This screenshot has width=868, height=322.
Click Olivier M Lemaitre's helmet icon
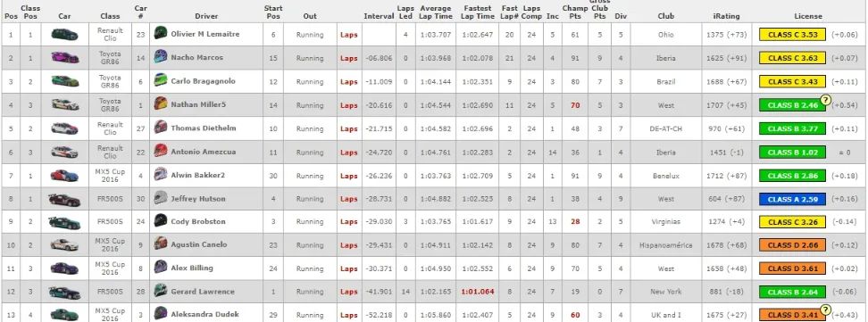click(161, 33)
